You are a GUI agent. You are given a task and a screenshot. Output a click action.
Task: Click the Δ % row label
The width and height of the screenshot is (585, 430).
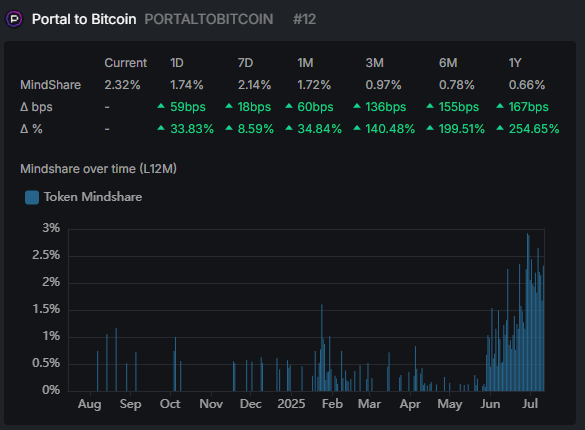31,129
